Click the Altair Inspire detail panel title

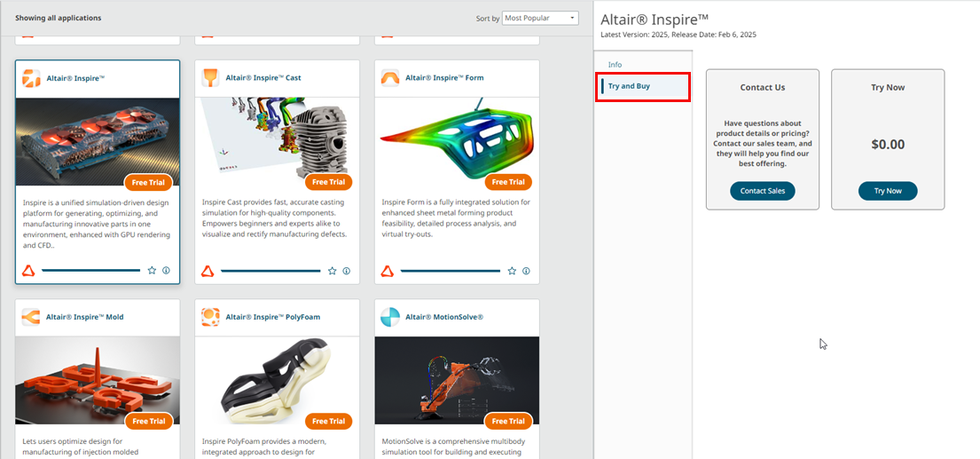click(655, 19)
